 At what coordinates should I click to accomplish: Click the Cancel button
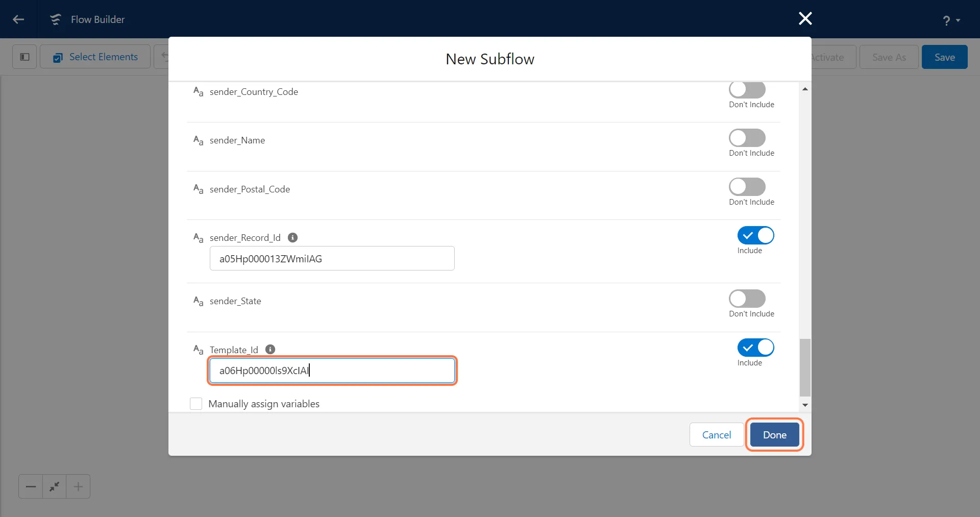pyautogui.click(x=716, y=435)
